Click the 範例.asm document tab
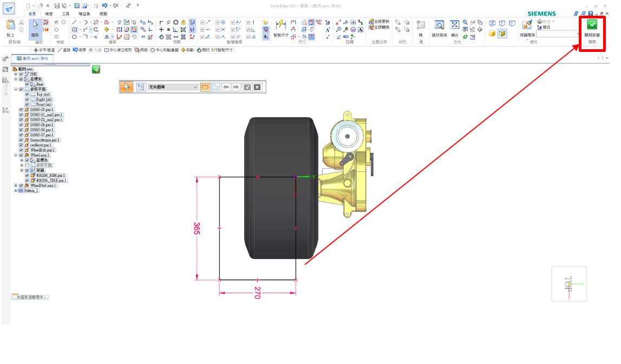621x364 pixels. click(x=32, y=58)
